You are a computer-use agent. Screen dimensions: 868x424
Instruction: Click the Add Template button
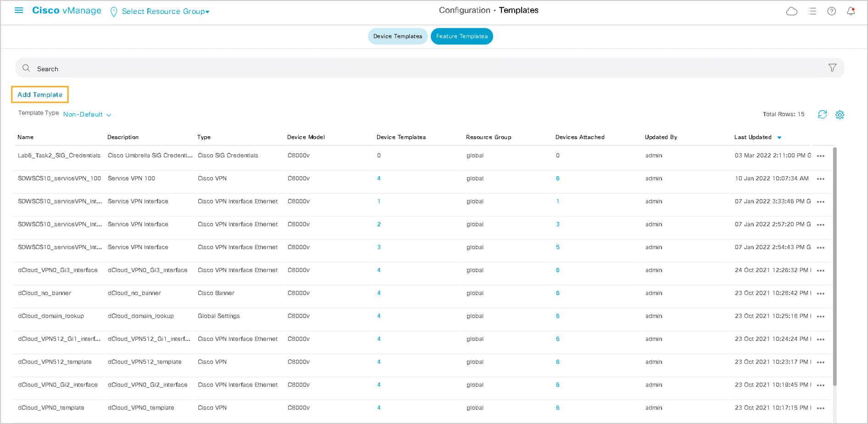[x=40, y=95]
